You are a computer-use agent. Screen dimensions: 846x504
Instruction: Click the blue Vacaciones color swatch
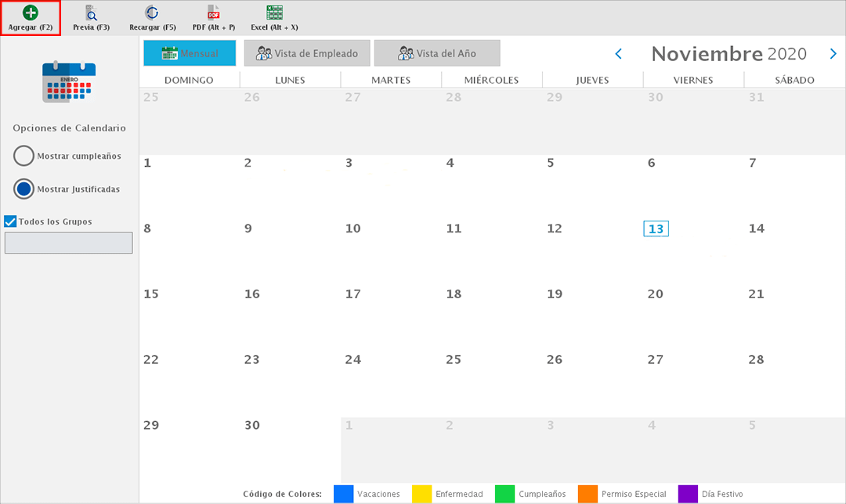click(343, 494)
